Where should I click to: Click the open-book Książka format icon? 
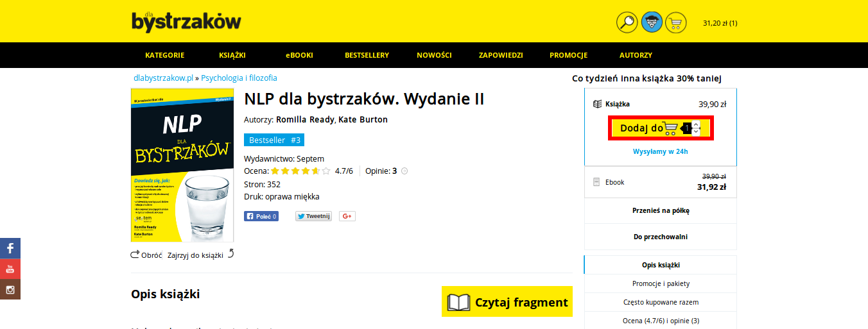point(597,104)
